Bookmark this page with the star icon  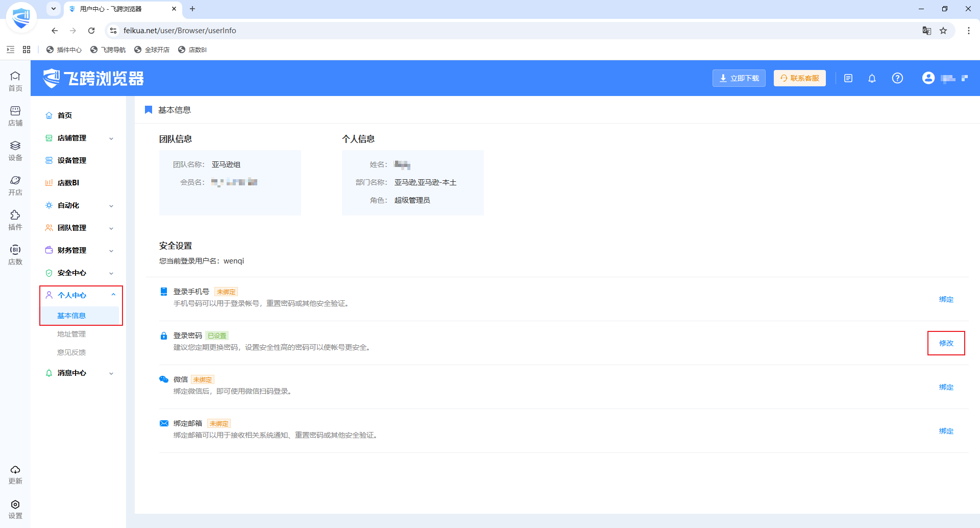pos(943,31)
